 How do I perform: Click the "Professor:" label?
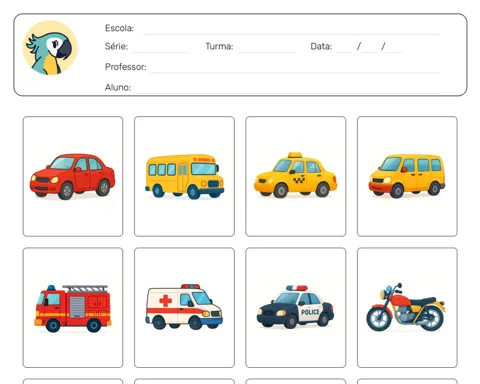tap(126, 67)
